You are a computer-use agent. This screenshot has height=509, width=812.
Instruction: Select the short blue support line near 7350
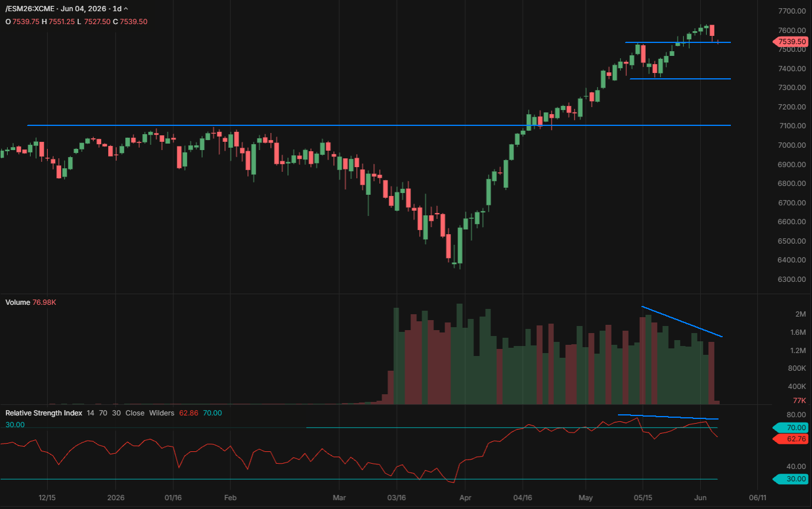pyautogui.click(x=680, y=79)
